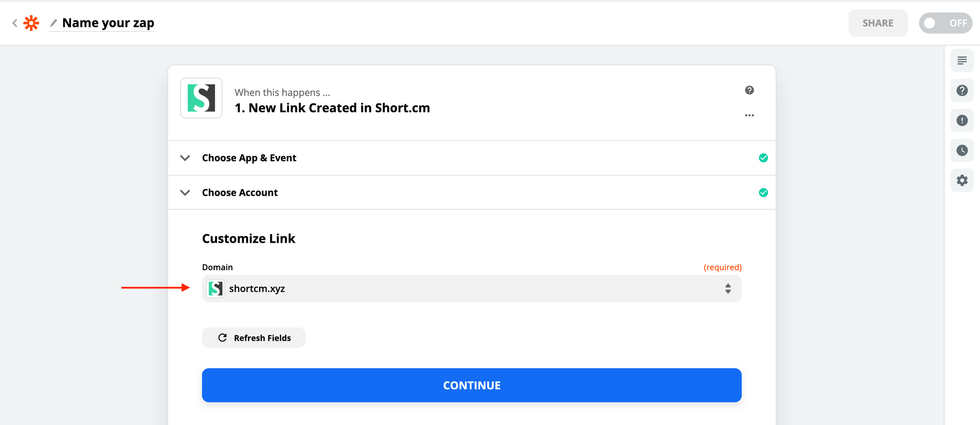The width and height of the screenshot is (980, 425).
Task: Click the back arrow at top left
Action: coord(15,23)
